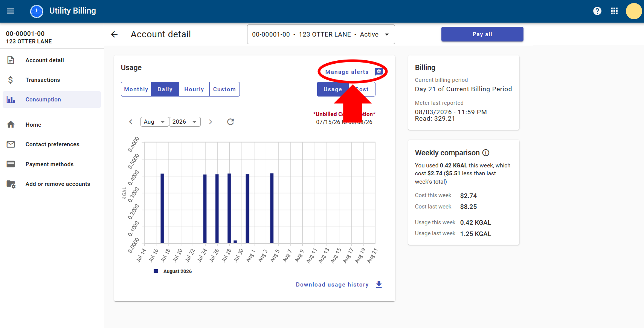The width and height of the screenshot is (644, 328).
Task: Open Payment methods in sidebar
Action: pos(52,164)
